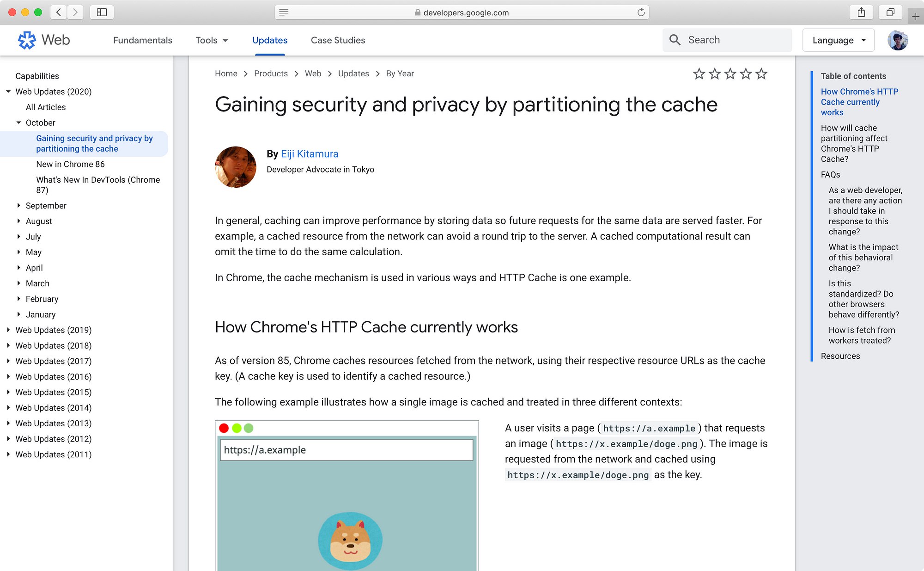Image resolution: width=924 pixels, height=571 pixels.
Task: Jump to How is fetch from workers treated
Action: tap(862, 335)
